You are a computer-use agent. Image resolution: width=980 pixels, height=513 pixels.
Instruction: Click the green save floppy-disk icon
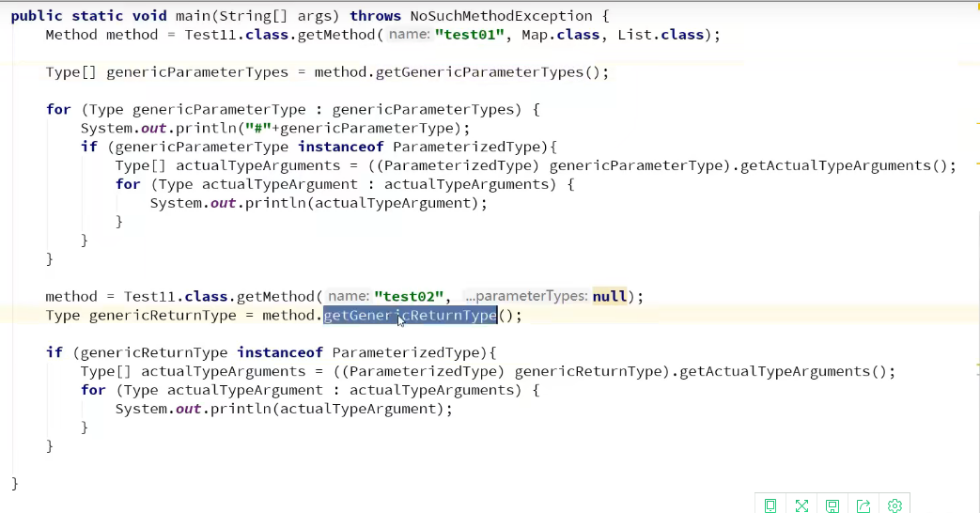tap(832, 505)
